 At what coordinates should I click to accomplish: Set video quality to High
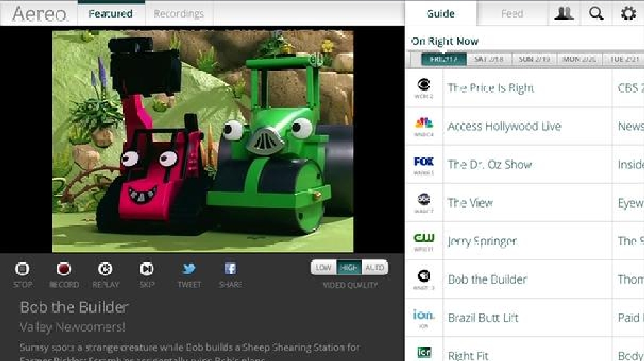click(349, 268)
